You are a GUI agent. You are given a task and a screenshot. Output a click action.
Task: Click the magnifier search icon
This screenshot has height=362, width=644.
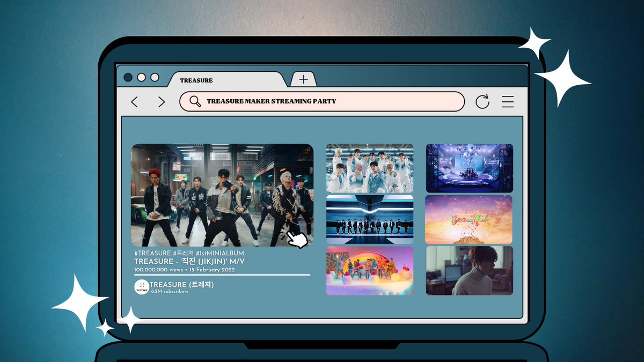196,101
